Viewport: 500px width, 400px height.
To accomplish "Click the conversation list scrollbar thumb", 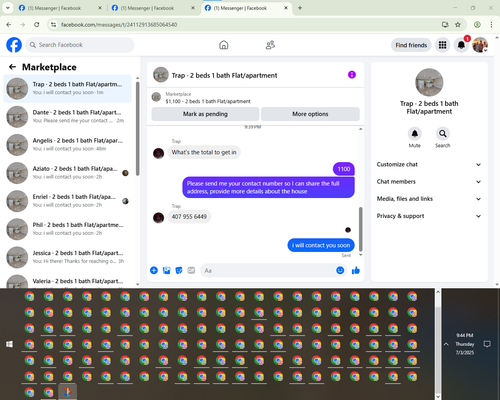I will pyautogui.click(x=137, y=128).
